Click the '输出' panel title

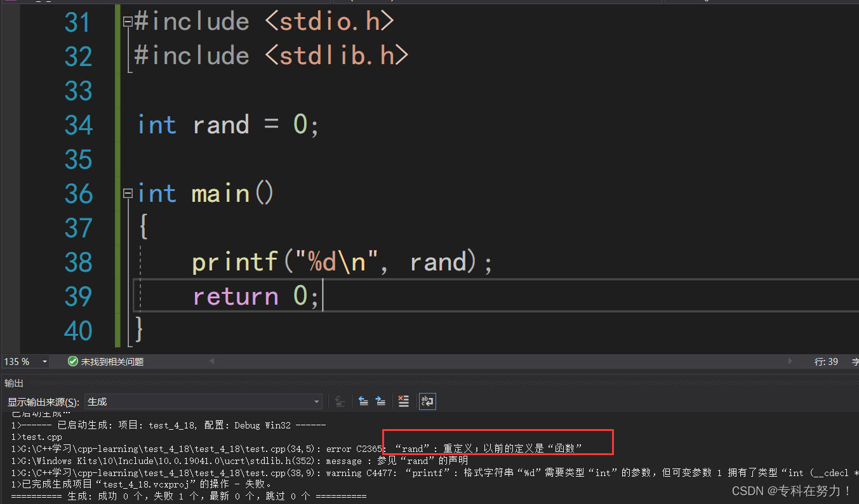[x=14, y=383]
